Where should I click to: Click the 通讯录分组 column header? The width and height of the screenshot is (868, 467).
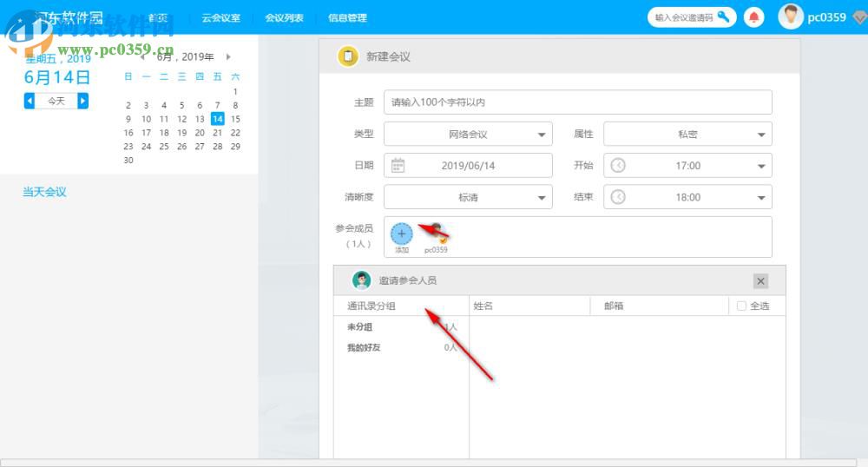tap(372, 306)
